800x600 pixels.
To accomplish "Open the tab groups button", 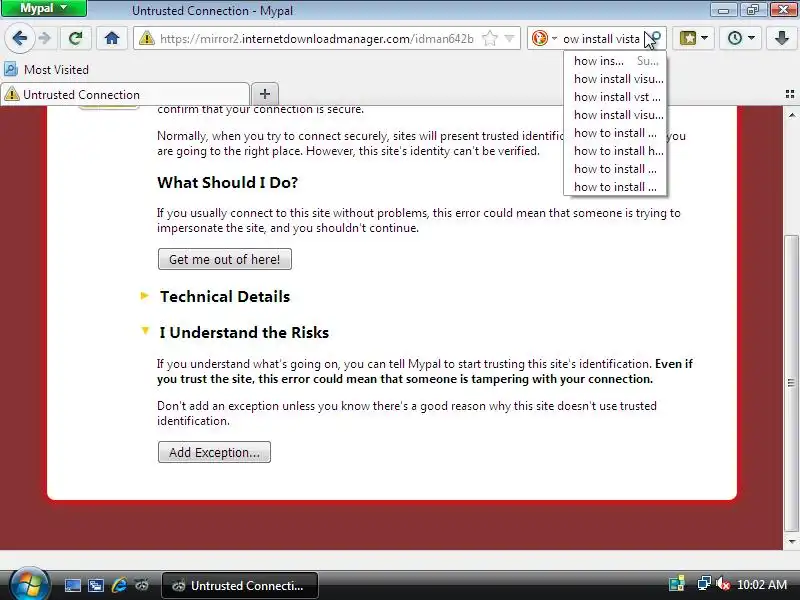I will tap(790, 94).
